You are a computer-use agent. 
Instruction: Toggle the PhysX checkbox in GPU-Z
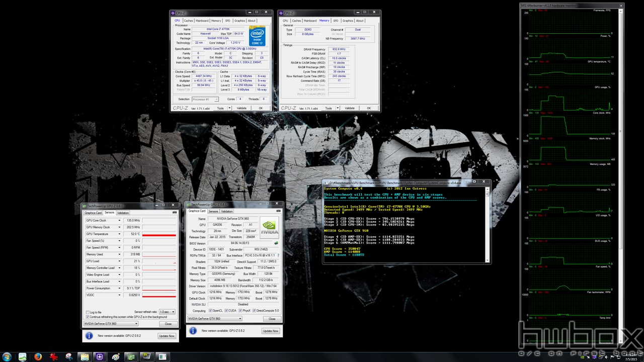(x=239, y=311)
